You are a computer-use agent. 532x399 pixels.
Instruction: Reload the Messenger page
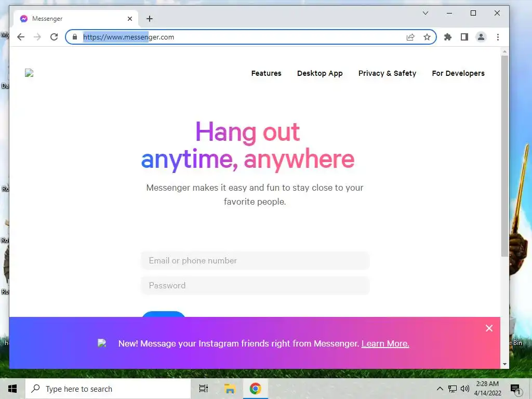tap(54, 37)
